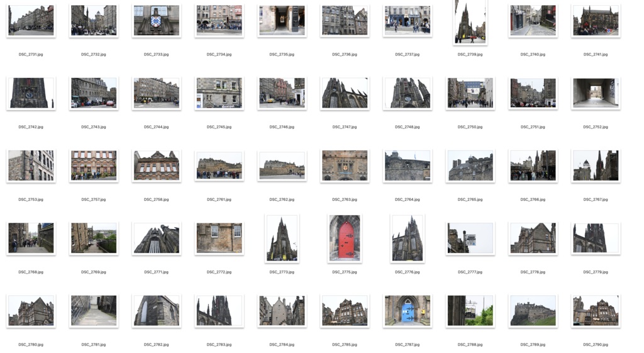Select the DSC_2744.jpg building row thumbnail
The height and width of the screenshot is (353, 644).
pyautogui.click(x=157, y=93)
